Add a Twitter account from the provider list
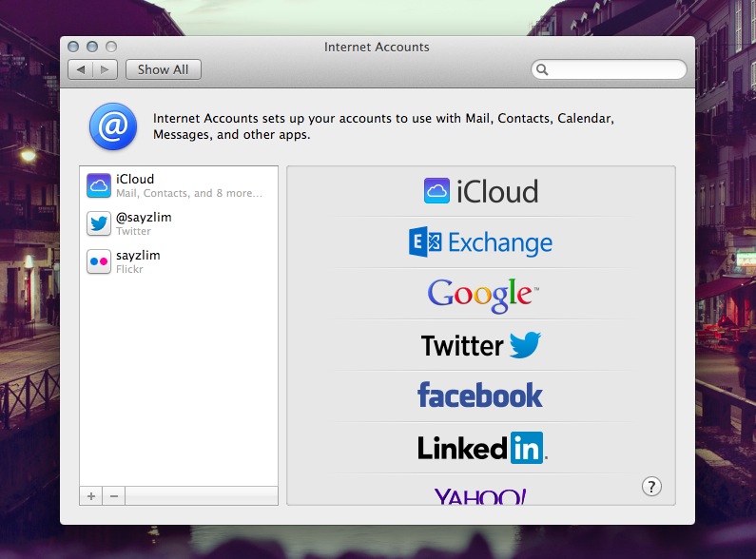Image resolution: width=756 pixels, height=559 pixels. 481,345
